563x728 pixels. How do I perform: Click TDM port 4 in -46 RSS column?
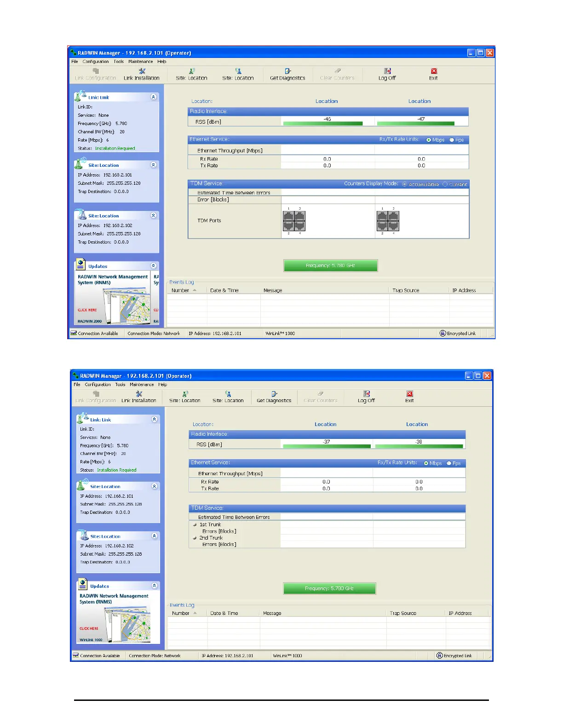300,226
